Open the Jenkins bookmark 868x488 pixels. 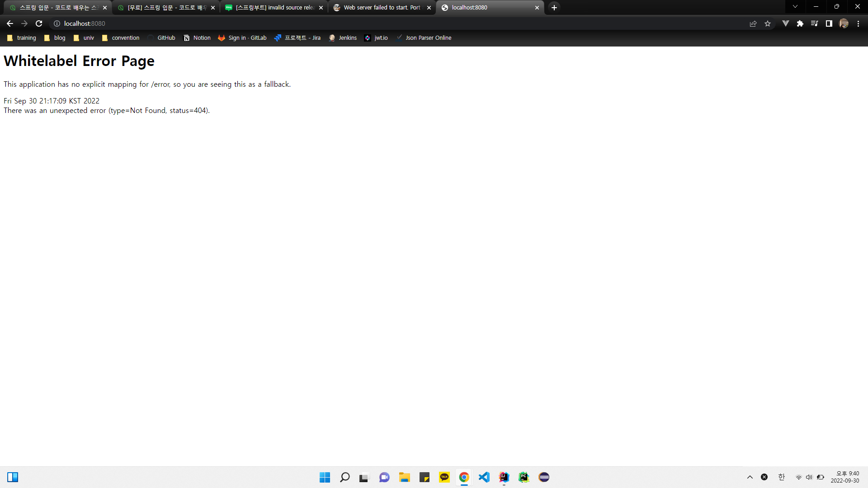[x=343, y=38]
